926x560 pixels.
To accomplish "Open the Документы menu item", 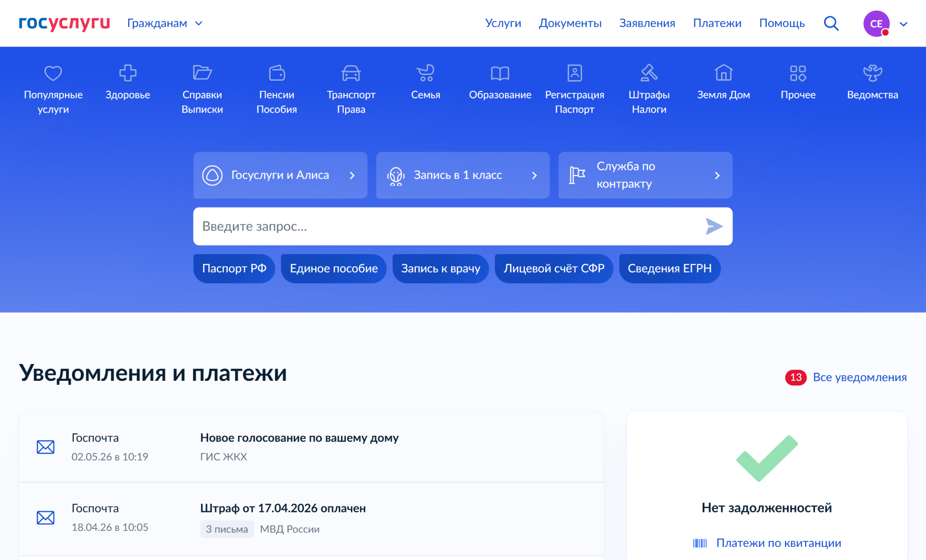I will [570, 23].
